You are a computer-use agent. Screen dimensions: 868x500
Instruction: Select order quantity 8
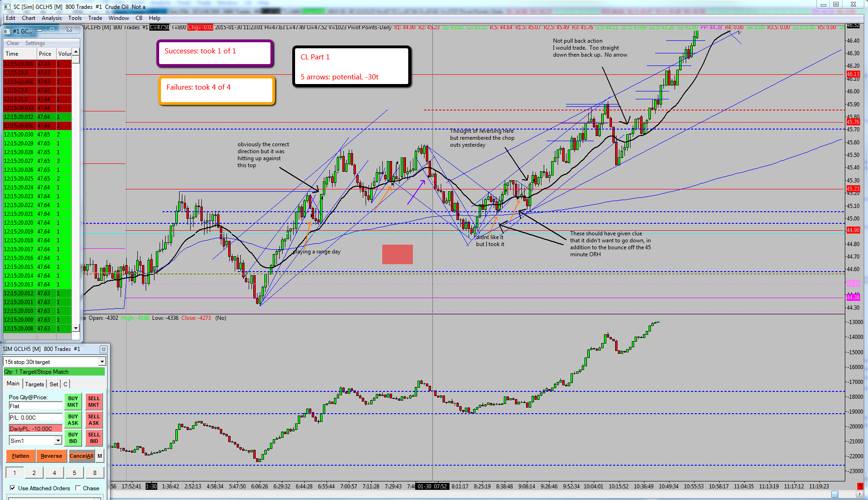(x=95, y=473)
